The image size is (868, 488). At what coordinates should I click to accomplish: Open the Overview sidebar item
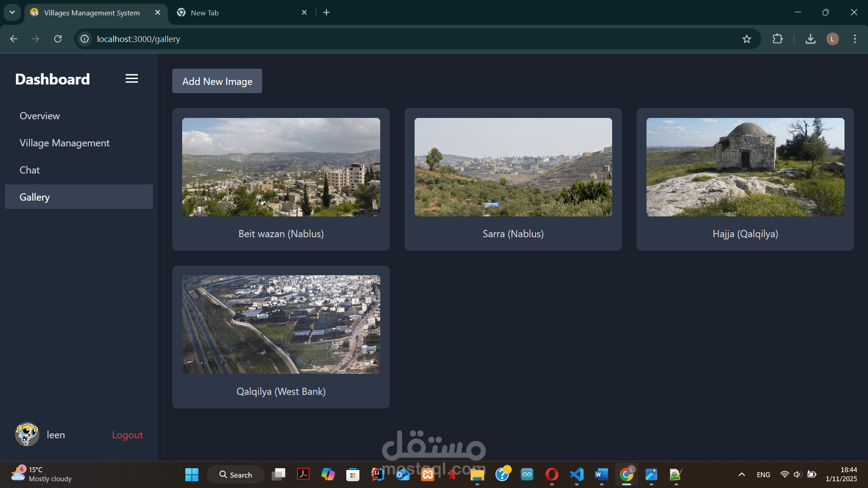pyautogui.click(x=40, y=116)
